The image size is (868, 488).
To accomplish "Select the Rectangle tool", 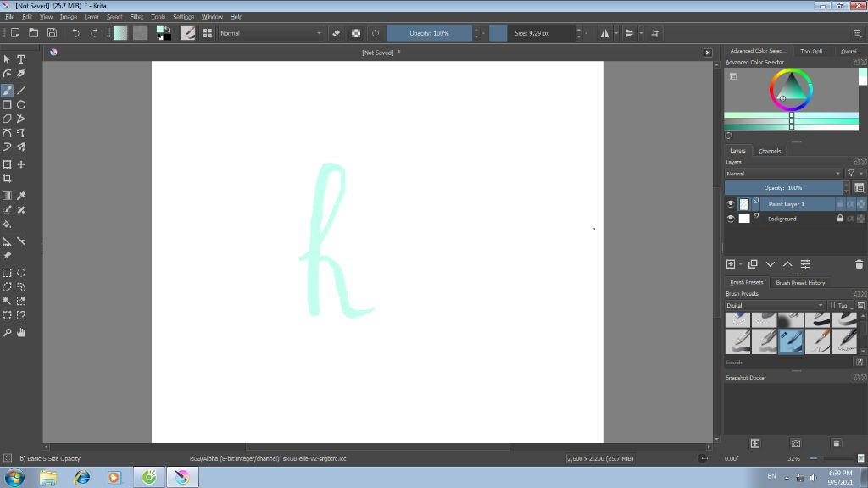I will tap(7, 104).
